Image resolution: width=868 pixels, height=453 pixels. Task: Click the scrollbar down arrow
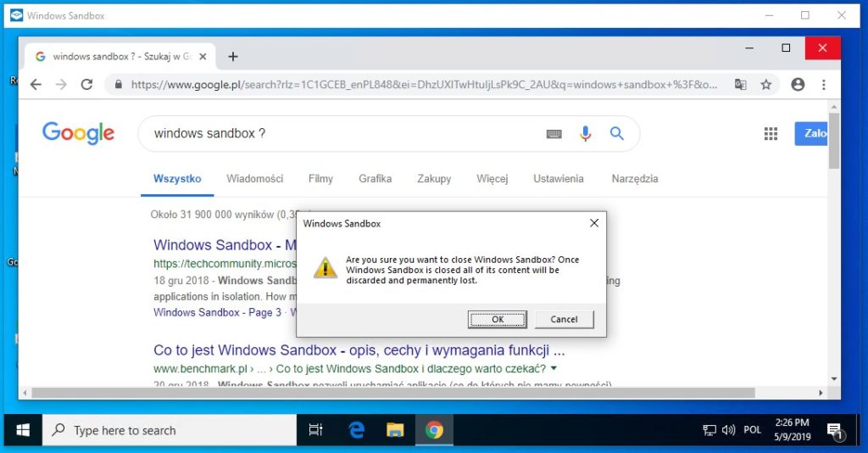(834, 379)
